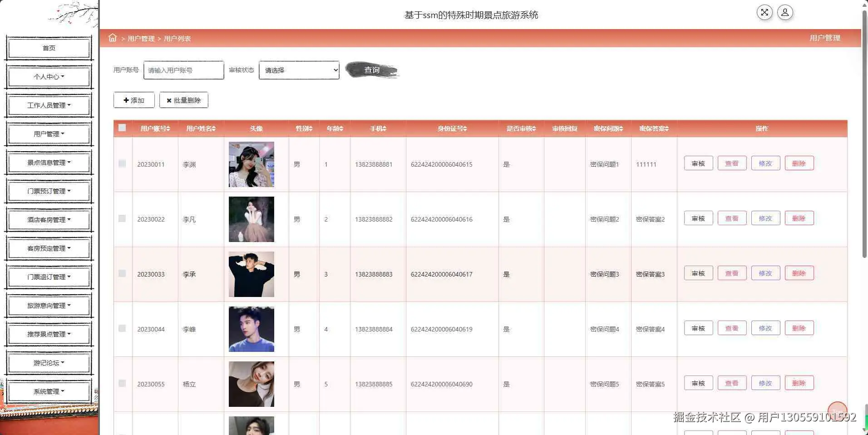Open avatar thumbnail of user 20230022

point(252,219)
